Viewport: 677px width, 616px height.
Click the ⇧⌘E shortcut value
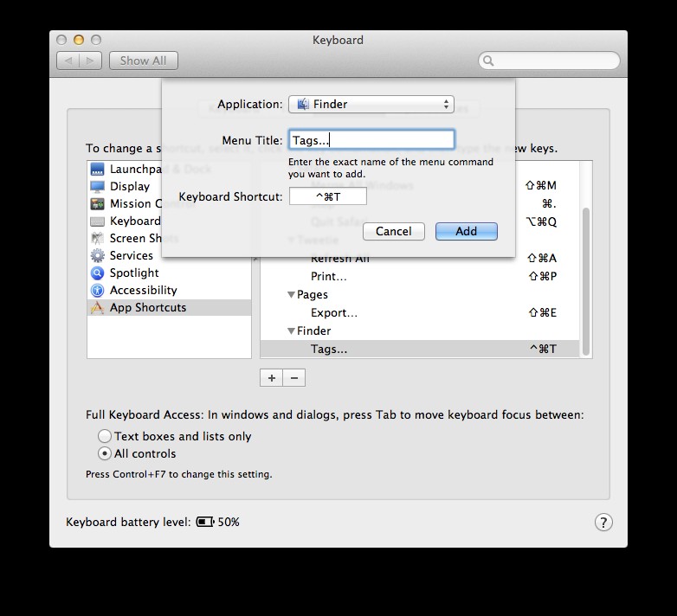pyautogui.click(x=543, y=312)
